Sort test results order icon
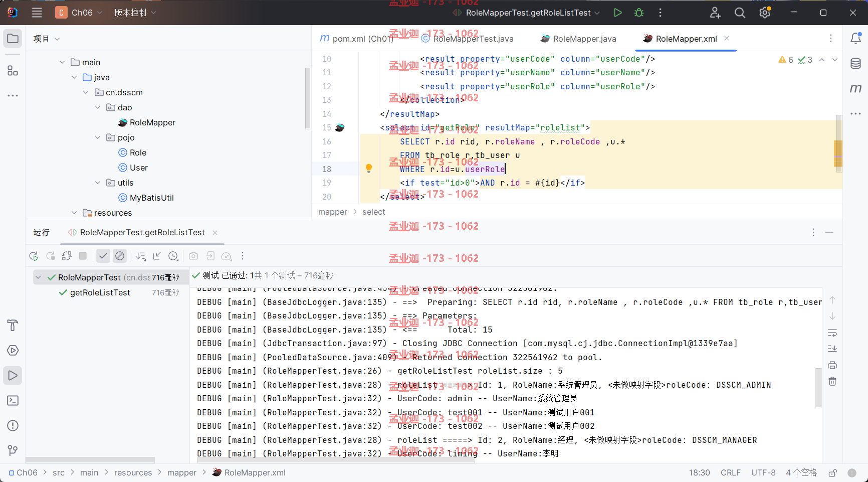868x482 pixels. tap(141, 256)
